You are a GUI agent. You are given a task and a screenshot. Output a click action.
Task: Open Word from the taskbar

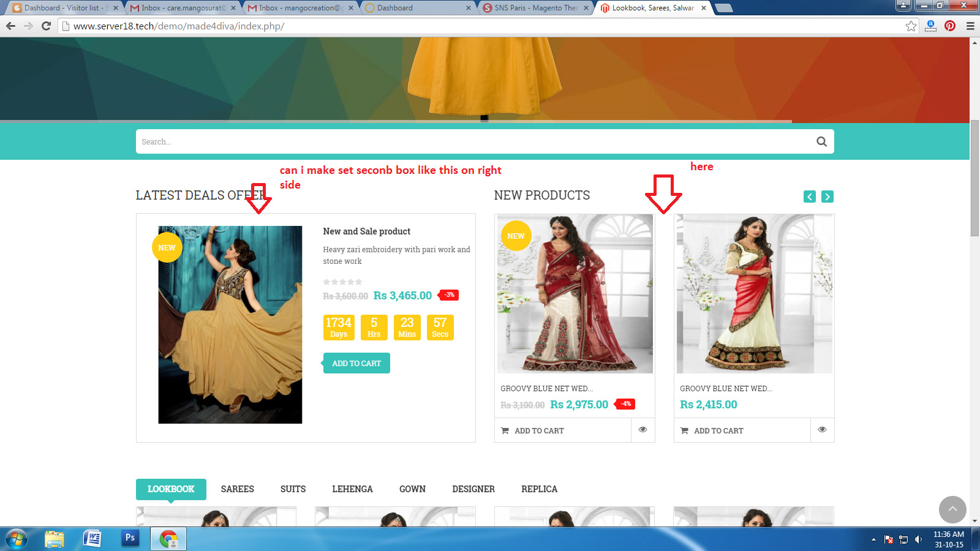click(92, 538)
